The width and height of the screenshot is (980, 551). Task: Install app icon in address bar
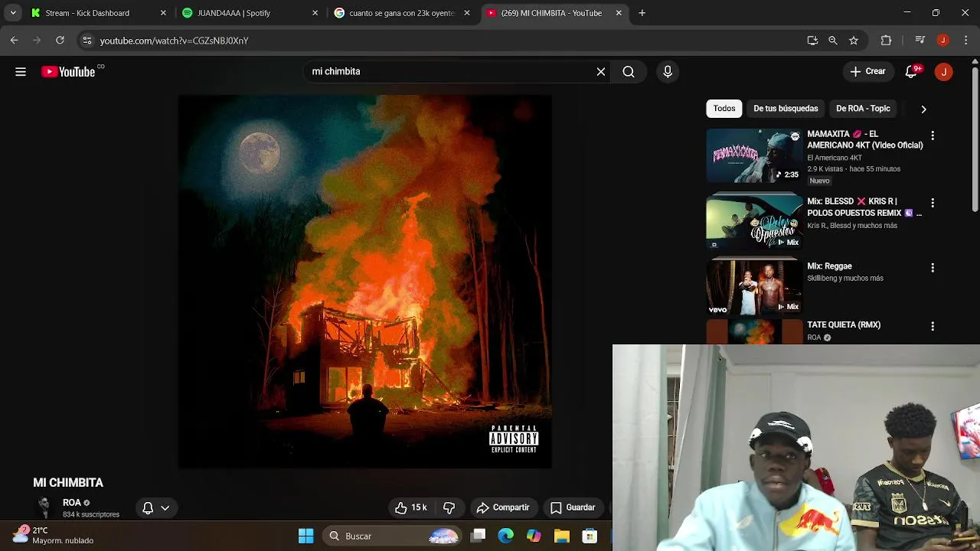click(812, 41)
